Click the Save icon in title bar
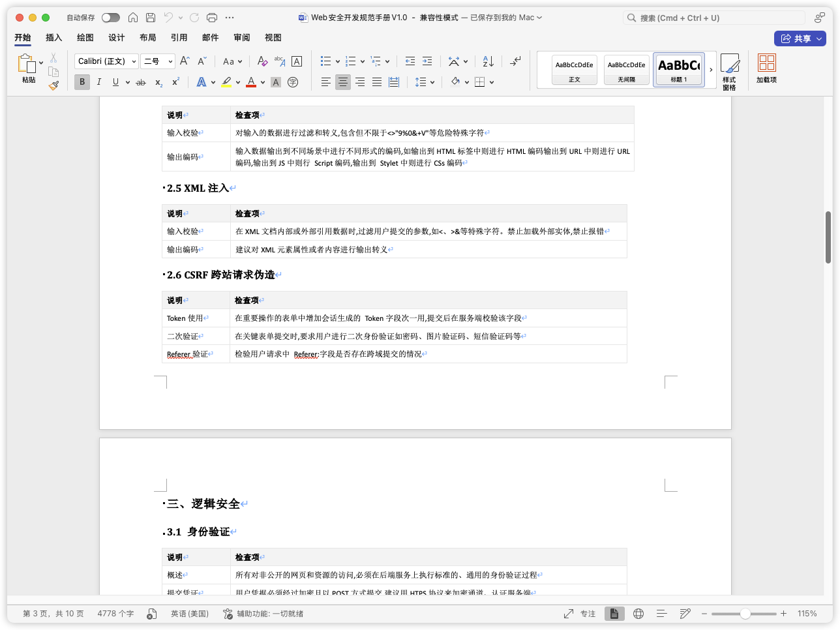The width and height of the screenshot is (840, 630). pos(151,18)
